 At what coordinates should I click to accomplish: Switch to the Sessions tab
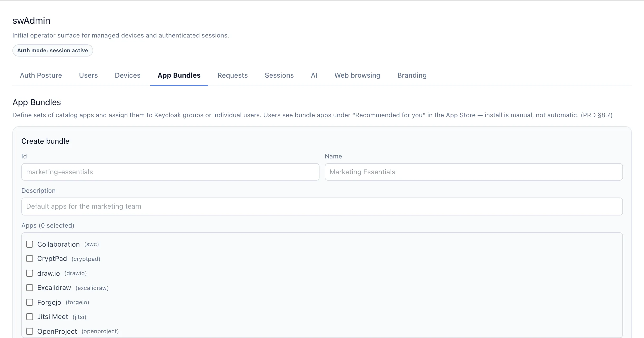[x=279, y=75]
